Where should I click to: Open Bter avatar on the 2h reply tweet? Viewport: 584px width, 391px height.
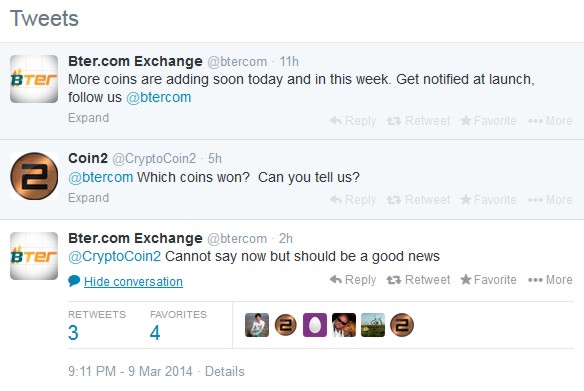pyautogui.click(x=34, y=256)
